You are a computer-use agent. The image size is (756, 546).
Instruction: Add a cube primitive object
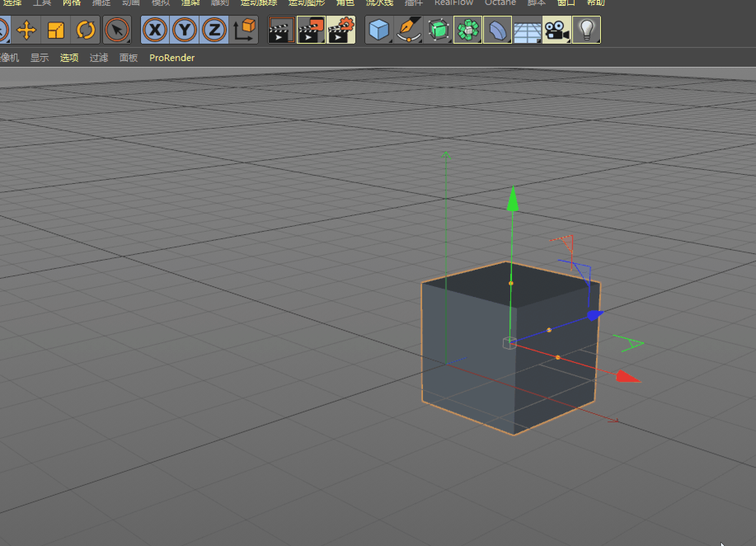(379, 30)
